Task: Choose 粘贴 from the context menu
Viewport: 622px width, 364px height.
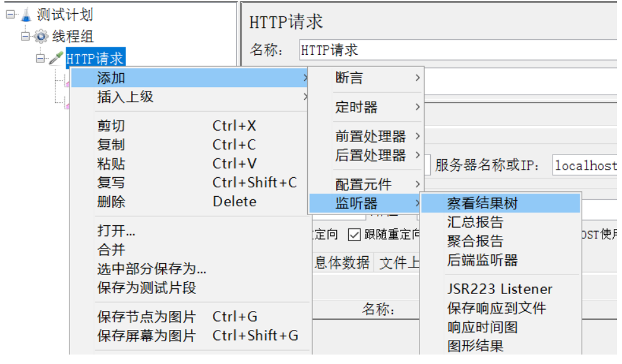Action: click(190, 164)
